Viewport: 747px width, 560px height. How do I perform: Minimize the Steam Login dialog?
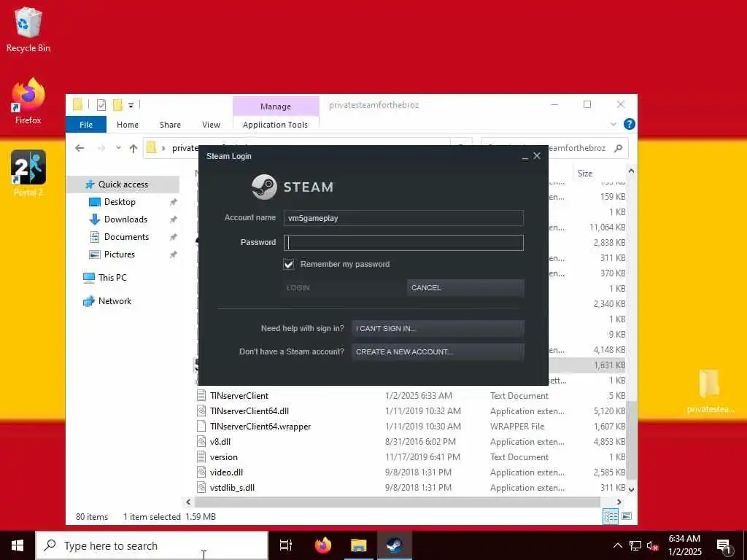coord(525,157)
